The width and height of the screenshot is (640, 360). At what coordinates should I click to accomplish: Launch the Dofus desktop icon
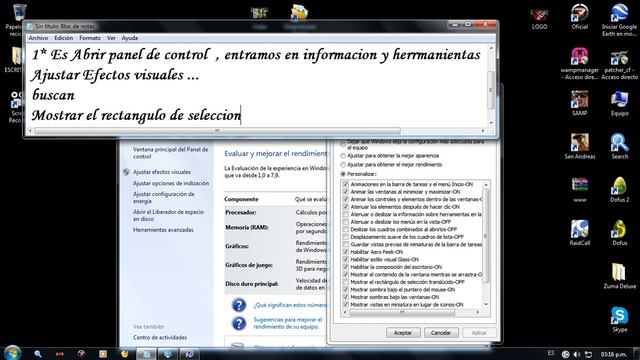point(619,233)
